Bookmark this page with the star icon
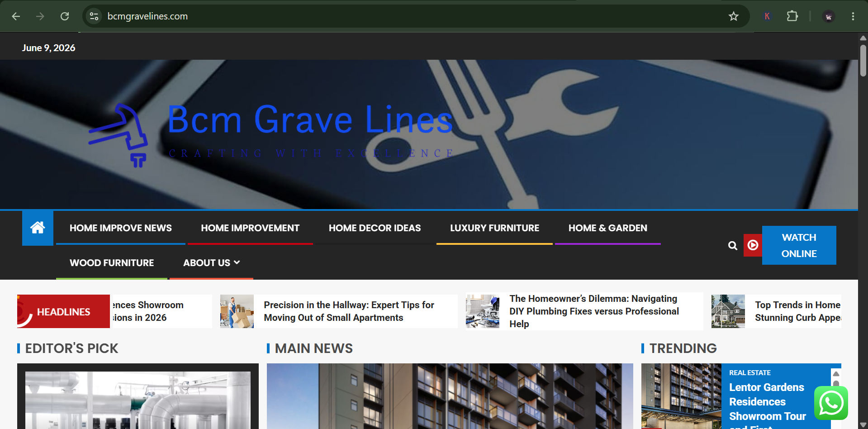Viewport: 868px width, 429px height. click(x=733, y=16)
